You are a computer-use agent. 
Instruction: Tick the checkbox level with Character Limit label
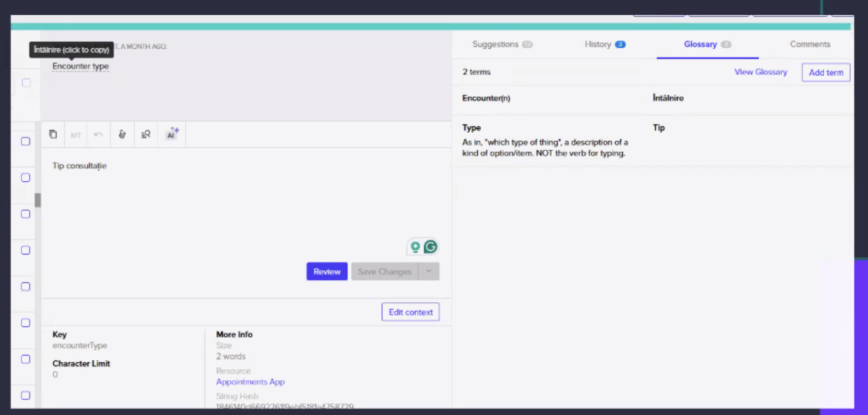pos(26,359)
